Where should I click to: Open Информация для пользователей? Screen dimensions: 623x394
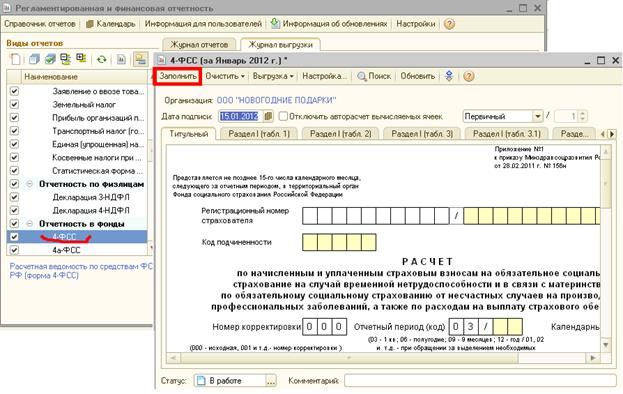coord(203,24)
